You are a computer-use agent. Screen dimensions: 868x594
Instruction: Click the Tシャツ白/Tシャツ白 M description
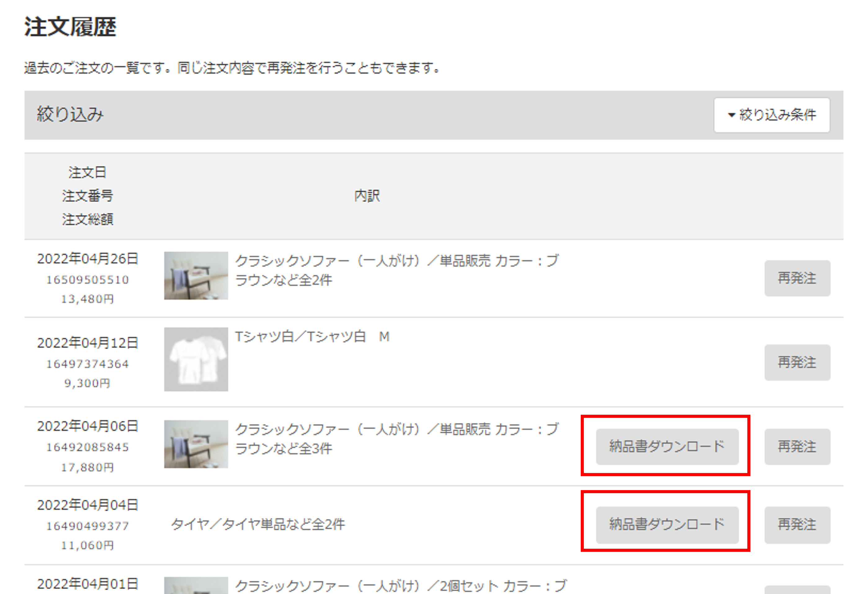[312, 337]
